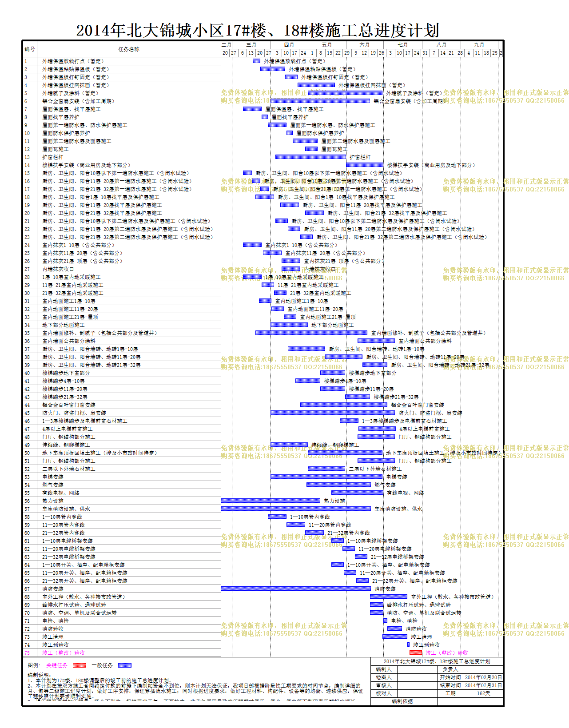Viewport: 569px width, 728px height.
Task: Select the blue Gantt bar for 燃气安装
Action: tap(339, 485)
